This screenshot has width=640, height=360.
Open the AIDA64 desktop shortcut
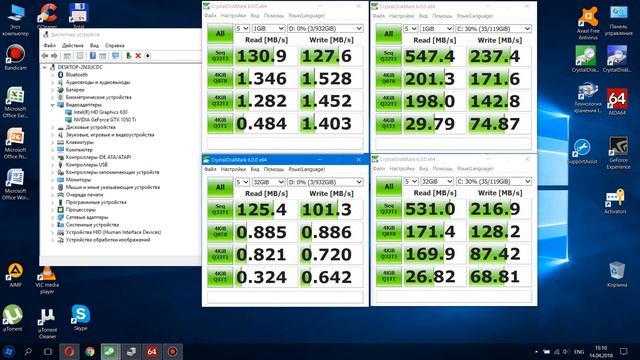617,102
